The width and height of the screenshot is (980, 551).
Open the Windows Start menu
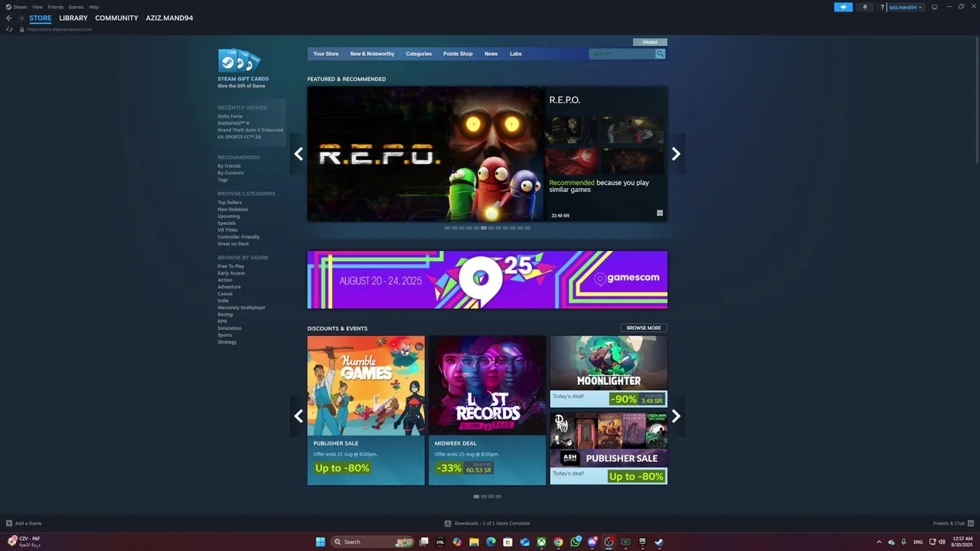(x=320, y=542)
